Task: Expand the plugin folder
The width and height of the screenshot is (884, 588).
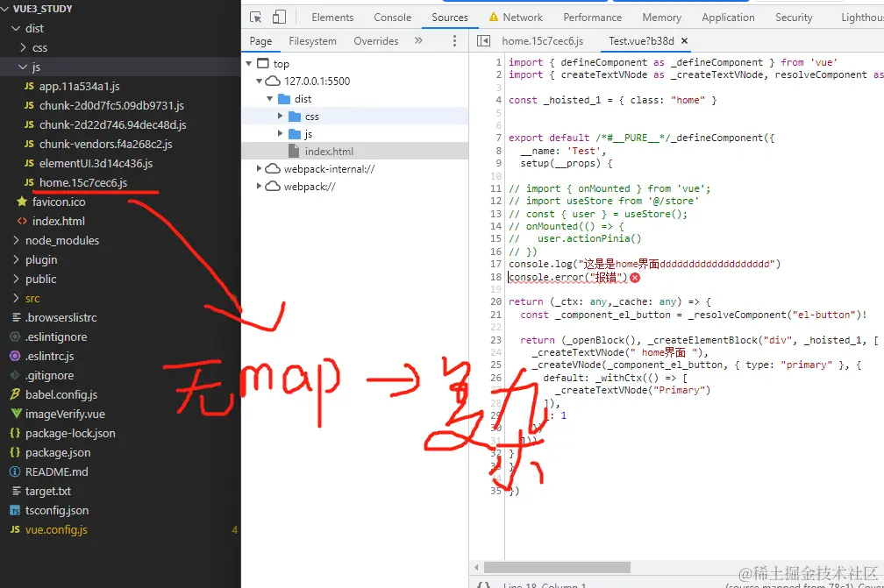Action: pos(16,259)
